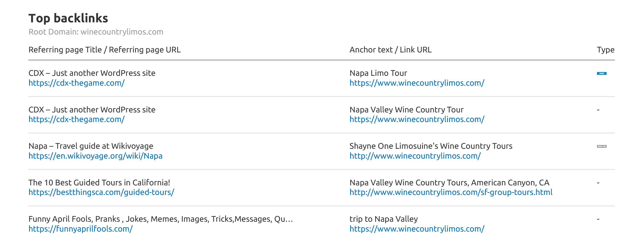Open link URL under trip to Napa Valley

417,229
